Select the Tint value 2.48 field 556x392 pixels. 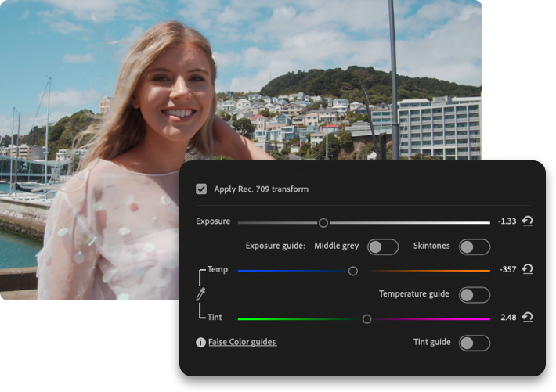[x=507, y=318]
